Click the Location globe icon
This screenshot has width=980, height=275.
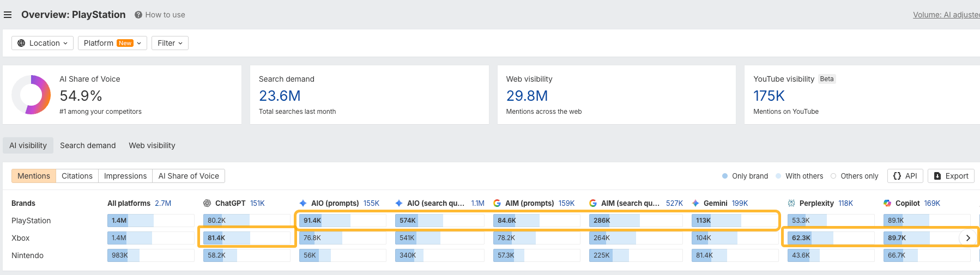pos(21,43)
